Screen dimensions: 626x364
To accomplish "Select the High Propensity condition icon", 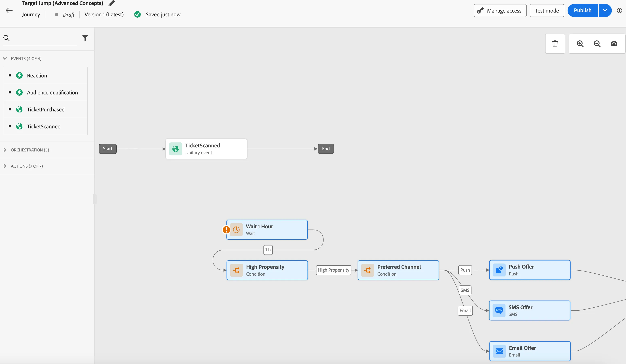I will [x=237, y=270].
